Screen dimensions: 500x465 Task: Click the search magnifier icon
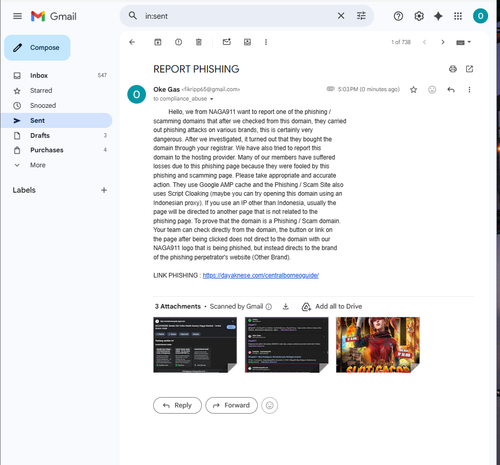point(133,16)
